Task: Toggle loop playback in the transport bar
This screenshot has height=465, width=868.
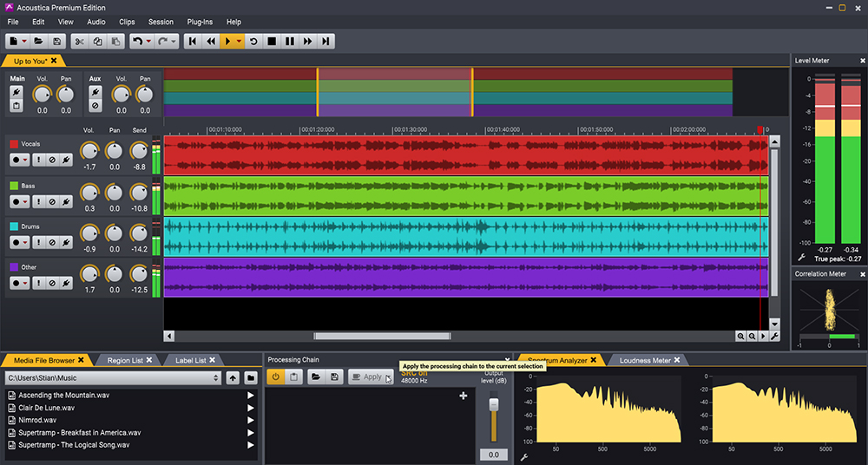Action: [x=253, y=41]
